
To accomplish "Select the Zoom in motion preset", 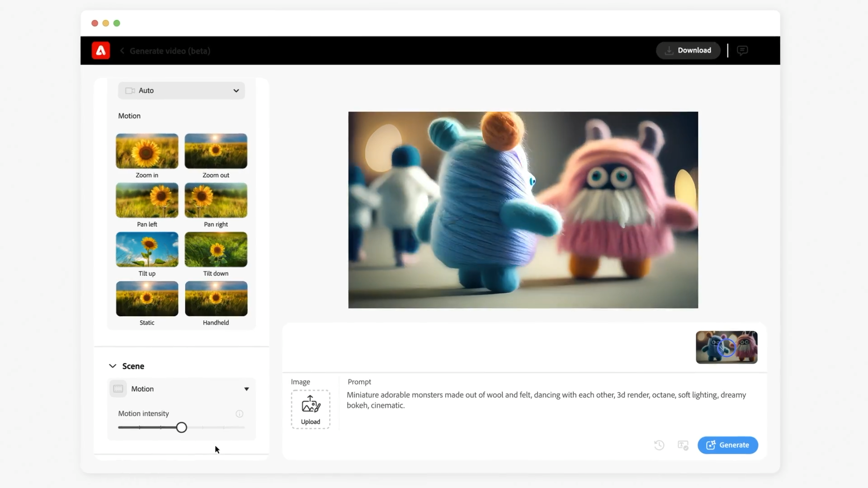I will coord(147,151).
